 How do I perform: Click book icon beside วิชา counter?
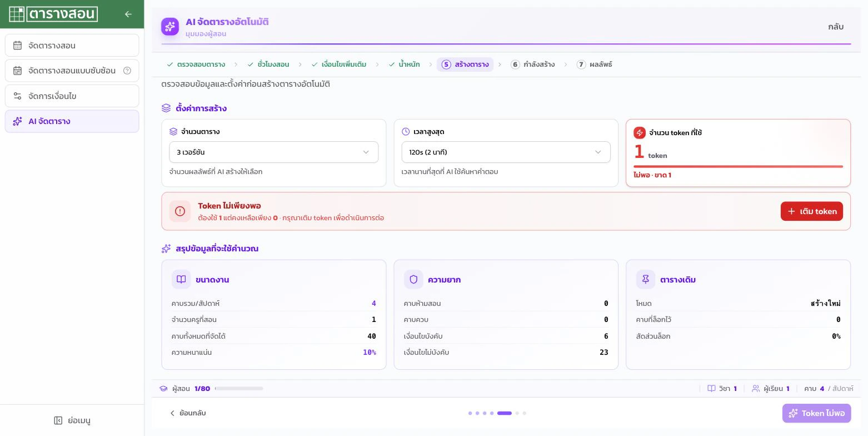(711, 389)
